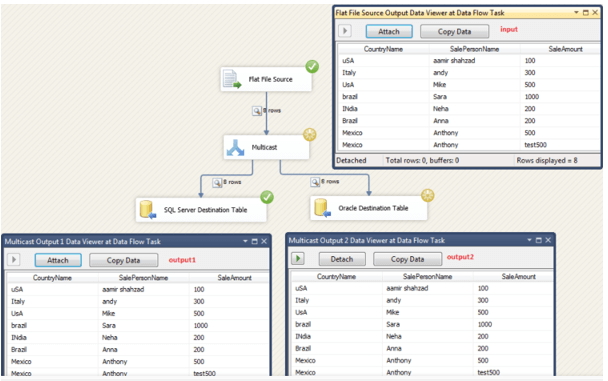This screenshot has width=608, height=381.
Task: Select the Multicast transformation icon
Action: 235,148
